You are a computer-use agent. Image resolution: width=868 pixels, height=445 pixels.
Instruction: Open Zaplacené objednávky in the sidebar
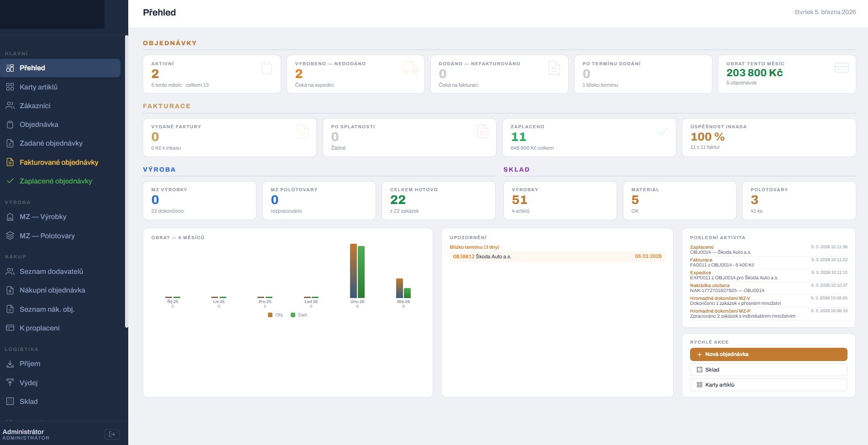55,181
